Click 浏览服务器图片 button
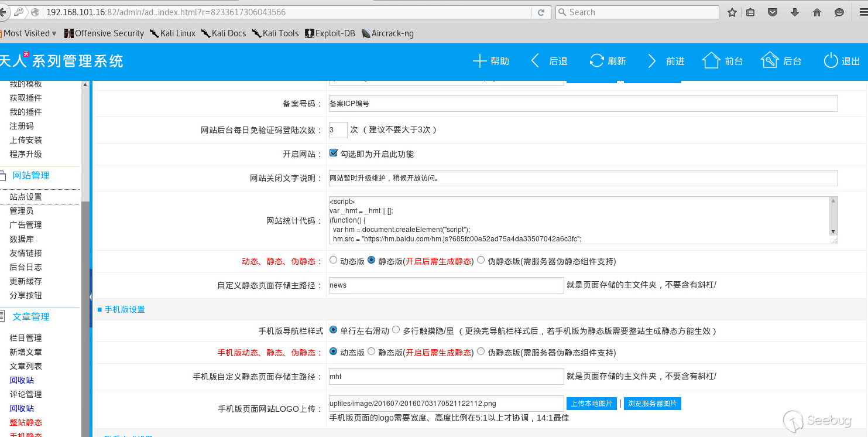The height and width of the screenshot is (437, 868). [653, 404]
